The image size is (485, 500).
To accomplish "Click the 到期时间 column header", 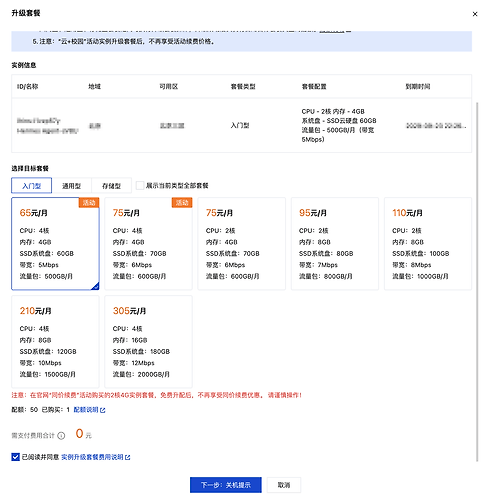I will click(418, 87).
